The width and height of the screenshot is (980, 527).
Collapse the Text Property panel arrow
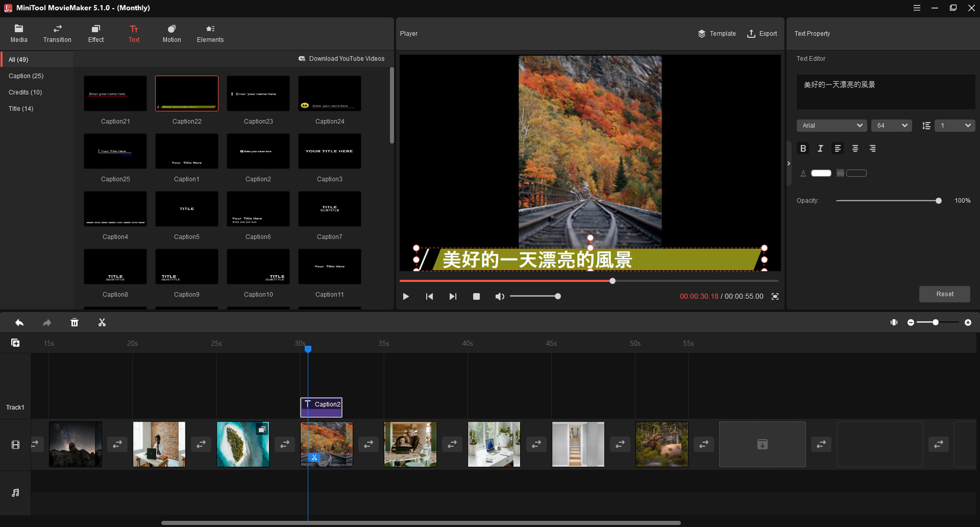coord(789,164)
